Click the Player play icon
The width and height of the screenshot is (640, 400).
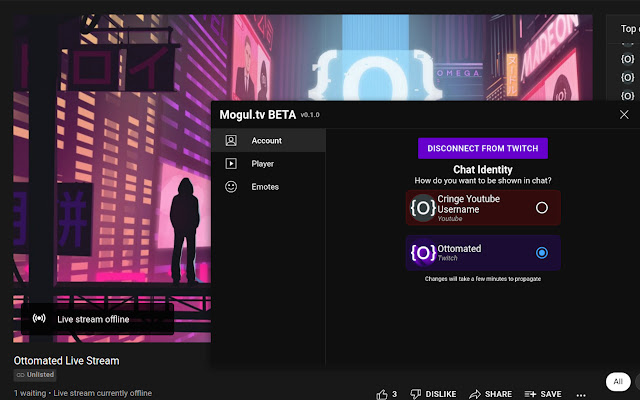pos(231,164)
